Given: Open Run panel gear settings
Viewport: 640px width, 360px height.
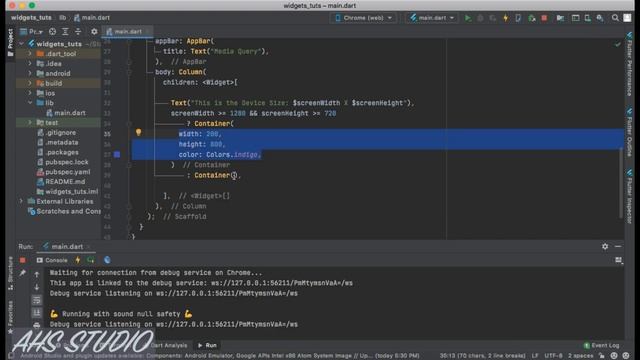Looking at the screenshot, I should click(605, 247).
